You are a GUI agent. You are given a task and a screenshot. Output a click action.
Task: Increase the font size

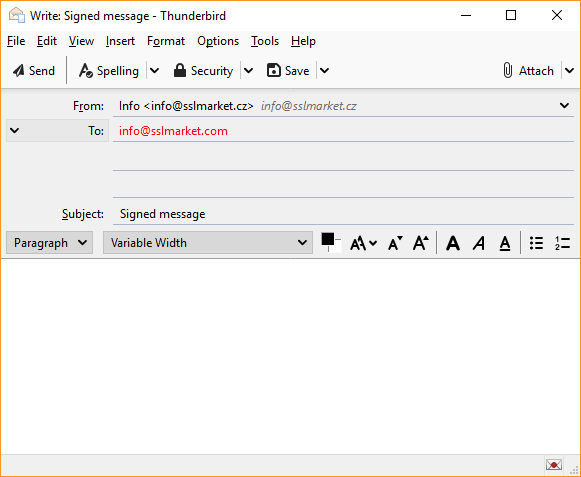pos(421,243)
